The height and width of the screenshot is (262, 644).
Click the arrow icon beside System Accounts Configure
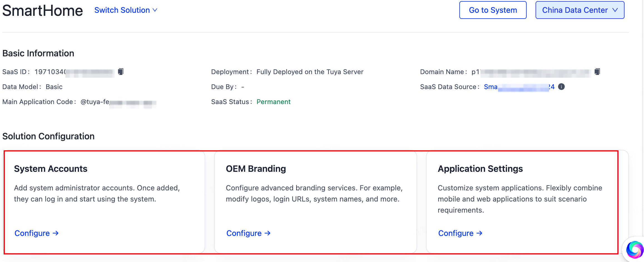(56, 233)
